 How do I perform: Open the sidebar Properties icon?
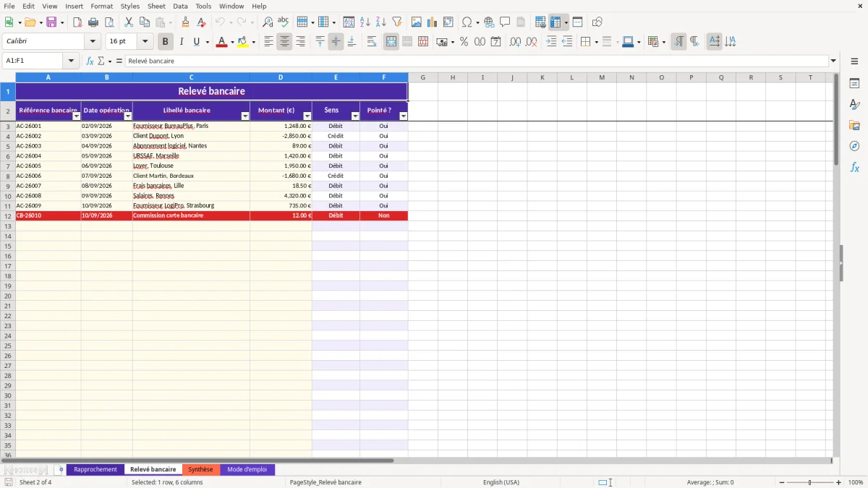pos(854,84)
